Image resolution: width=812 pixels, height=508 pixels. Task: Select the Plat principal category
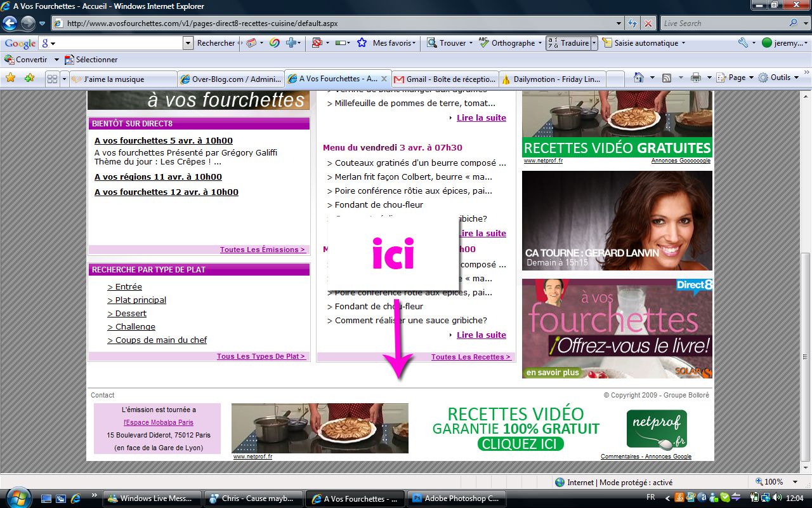coord(137,300)
